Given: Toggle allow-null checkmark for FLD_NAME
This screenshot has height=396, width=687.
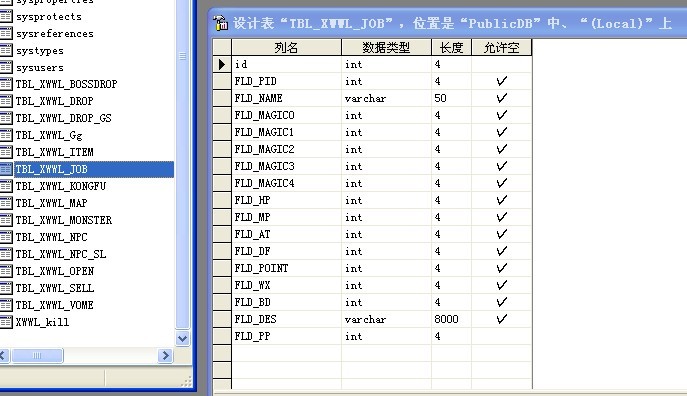Looking at the screenshot, I should pyautogui.click(x=502, y=98).
